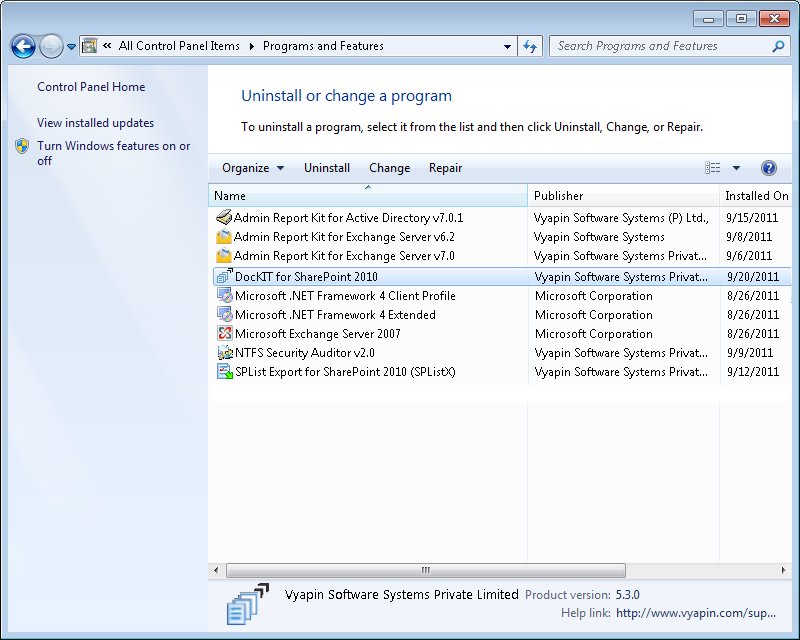800x640 pixels.
Task: Expand arrow after All Control Panel Items
Action: coord(252,46)
